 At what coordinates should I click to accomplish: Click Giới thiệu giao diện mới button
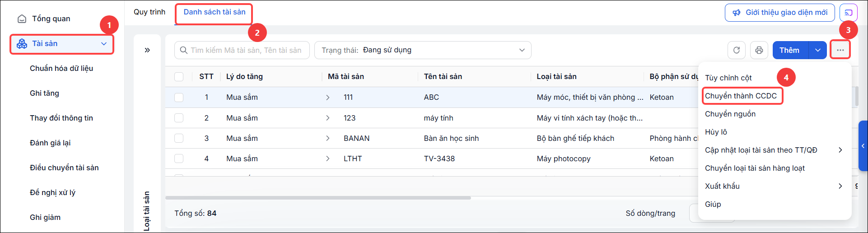point(779,13)
